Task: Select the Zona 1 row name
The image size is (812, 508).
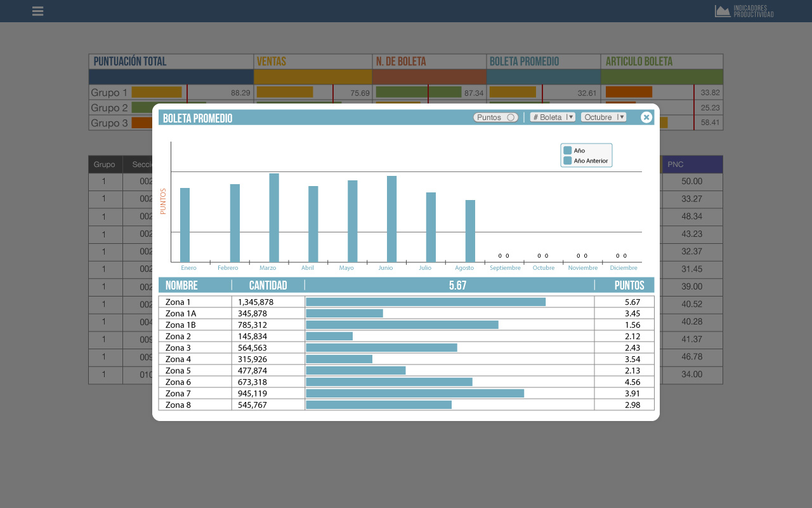Action: coord(178,302)
